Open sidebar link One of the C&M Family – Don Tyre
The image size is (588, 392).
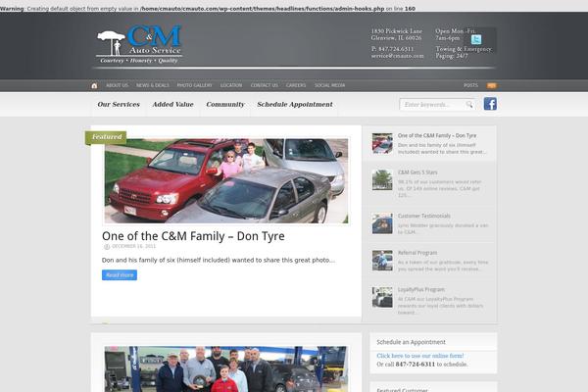437,135
